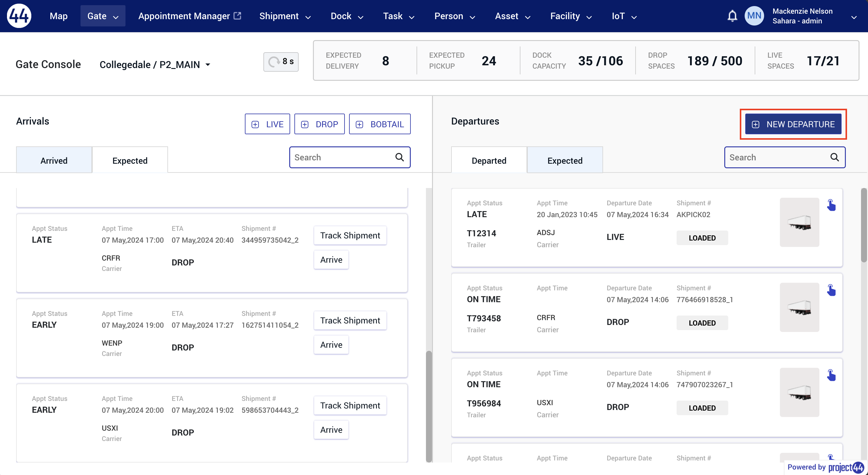Click the Expected Pickup count 24
Viewport: 868px width, 475px height.
489,61
